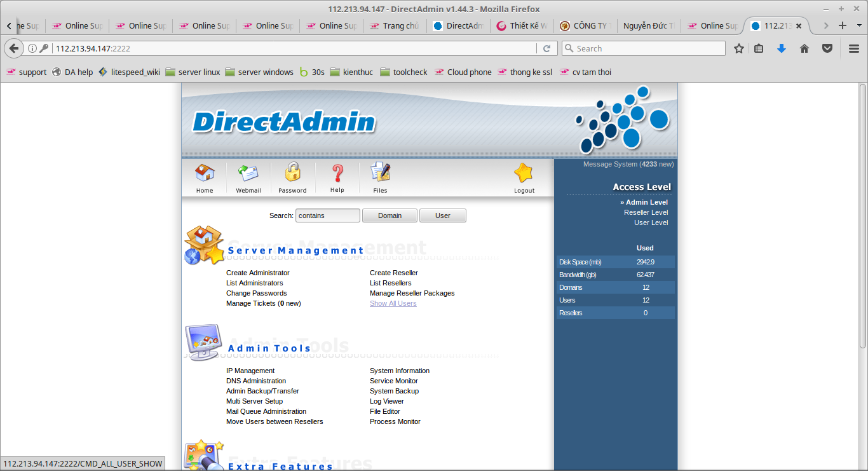The height and width of the screenshot is (471, 868).
Task: Open Change Passwords link
Action: coord(257,293)
